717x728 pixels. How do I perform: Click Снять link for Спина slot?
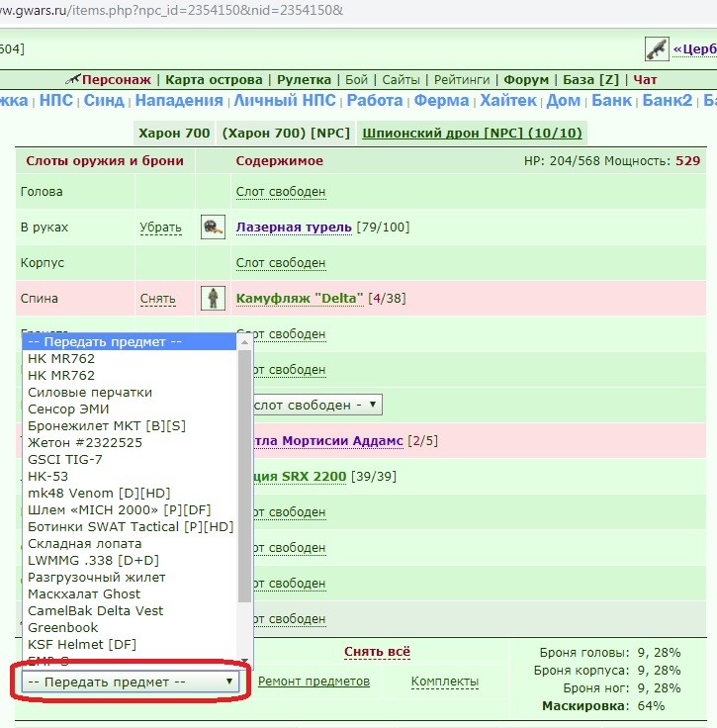pyautogui.click(x=158, y=299)
